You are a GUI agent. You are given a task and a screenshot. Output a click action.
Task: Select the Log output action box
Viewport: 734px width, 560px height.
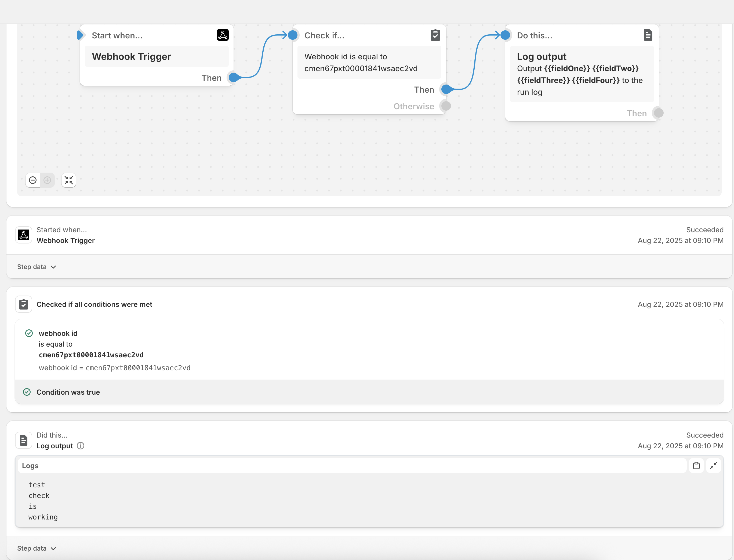582,74
